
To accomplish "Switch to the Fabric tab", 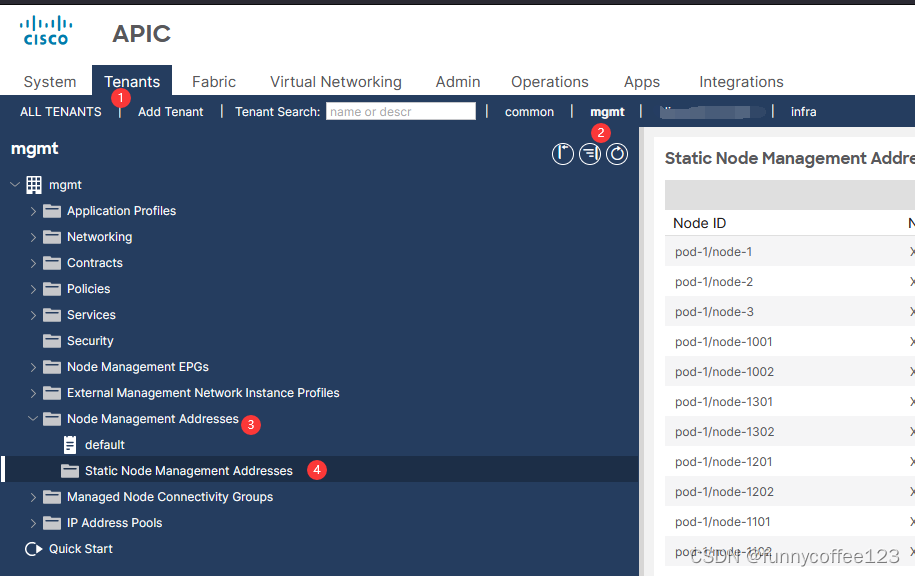I will 214,82.
